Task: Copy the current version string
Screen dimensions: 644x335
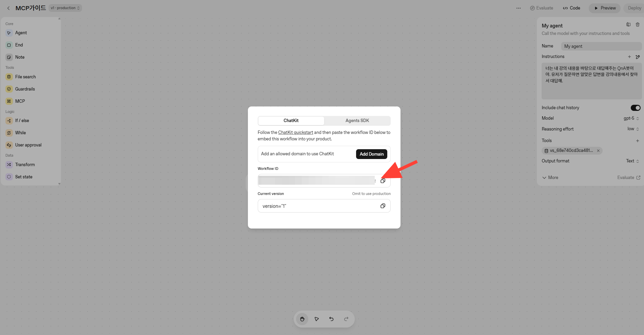Action: [383, 206]
